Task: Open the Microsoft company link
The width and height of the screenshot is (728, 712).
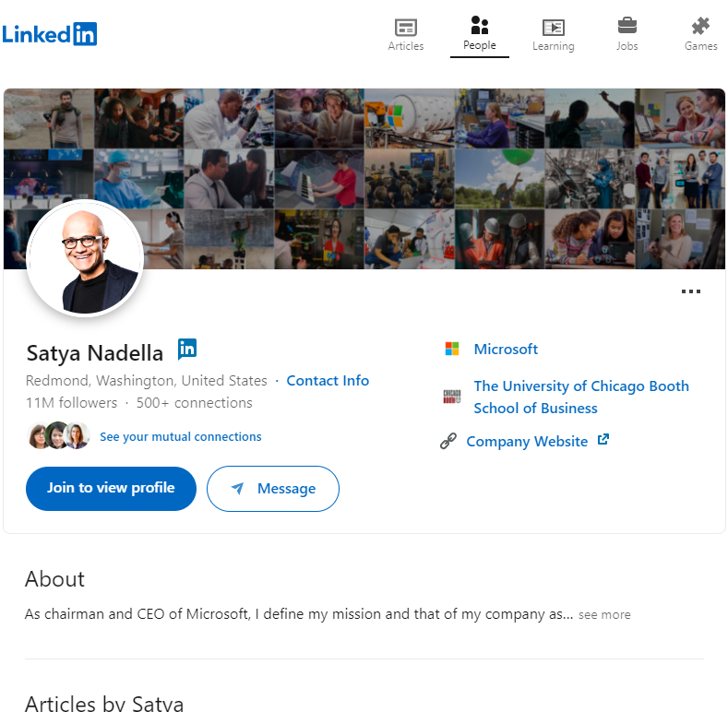Action: tap(506, 349)
